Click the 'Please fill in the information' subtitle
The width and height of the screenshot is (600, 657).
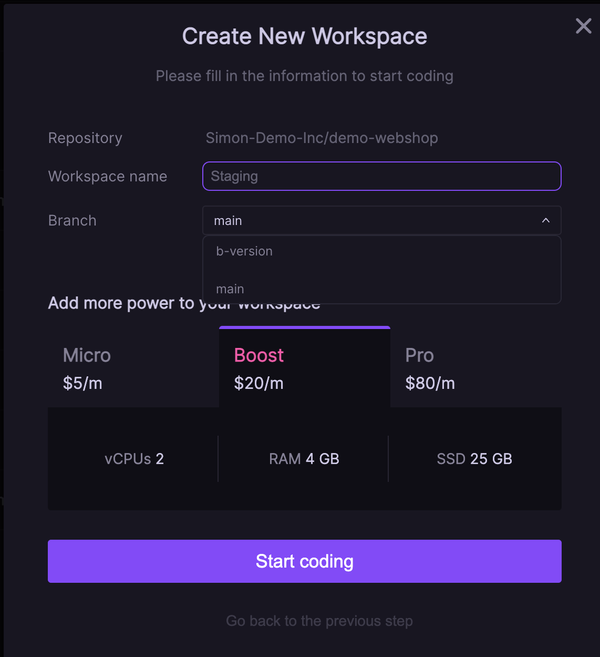pos(304,76)
